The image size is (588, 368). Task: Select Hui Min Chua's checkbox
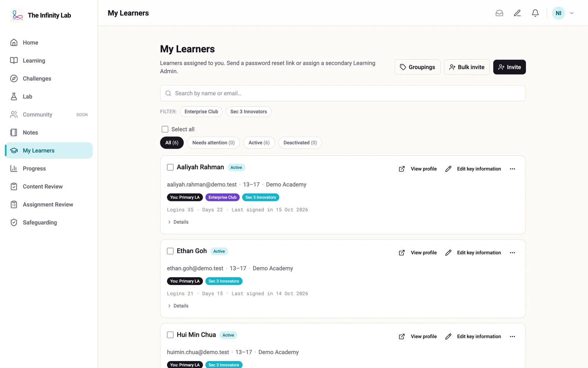[x=170, y=335]
